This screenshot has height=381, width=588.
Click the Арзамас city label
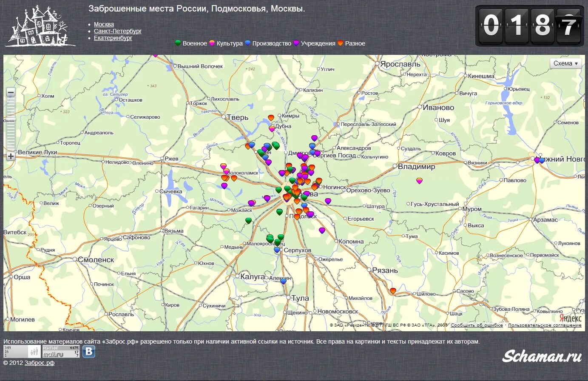pos(545,220)
